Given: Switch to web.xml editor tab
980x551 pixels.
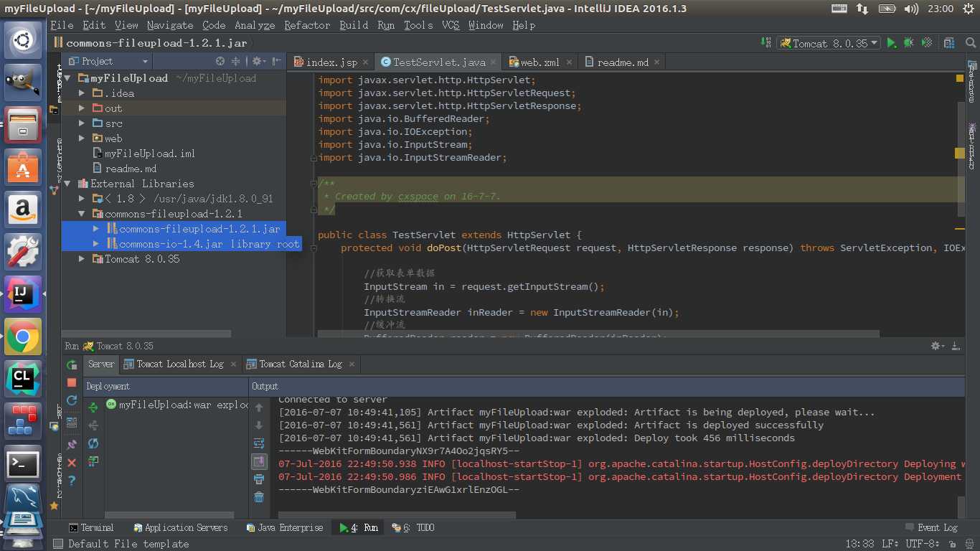Looking at the screenshot, I should [540, 62].
